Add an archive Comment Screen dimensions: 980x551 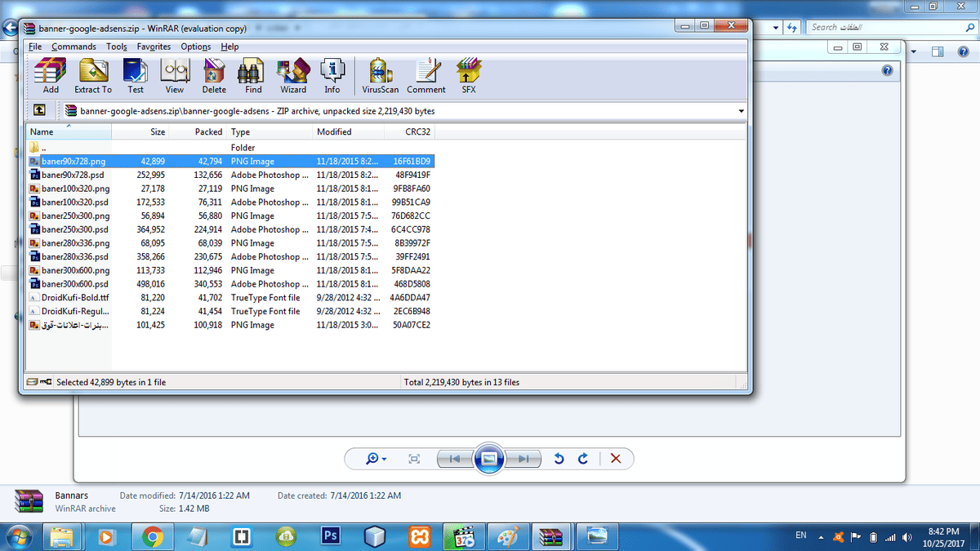(426, 76)
